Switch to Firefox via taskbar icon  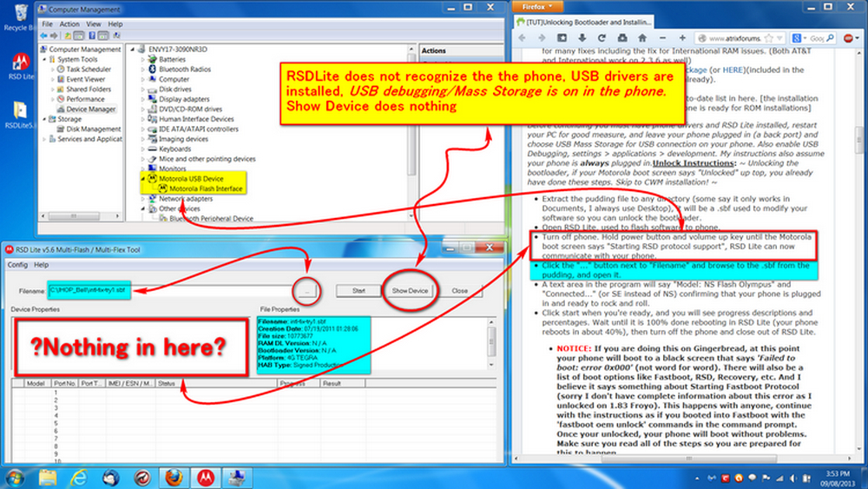174,478
